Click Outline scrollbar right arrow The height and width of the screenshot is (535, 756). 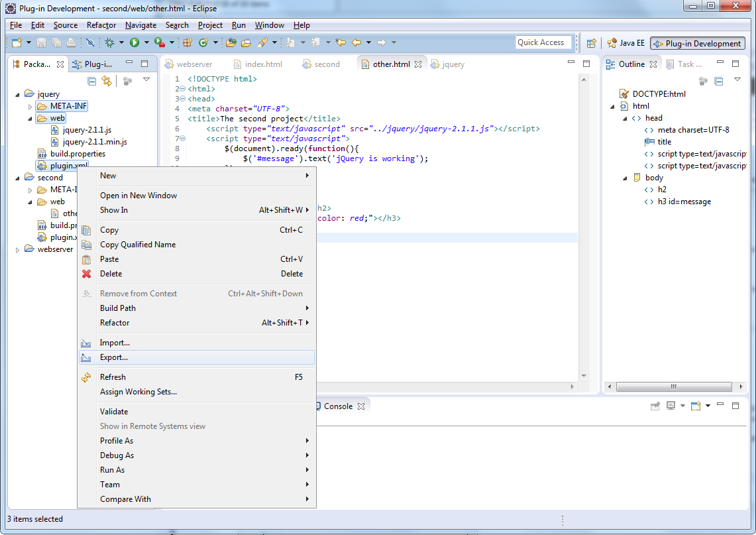[741, 386]
